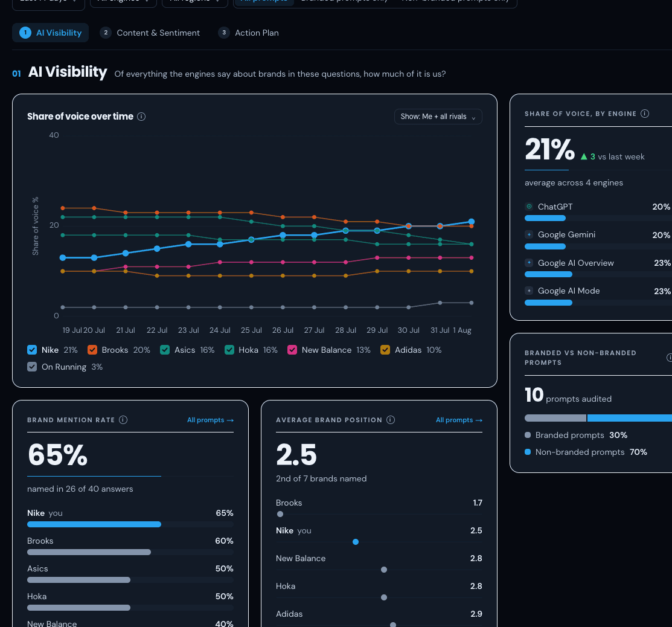Click Brand Mention Rate info icon
672x627 pixels.
coord(123,420)
